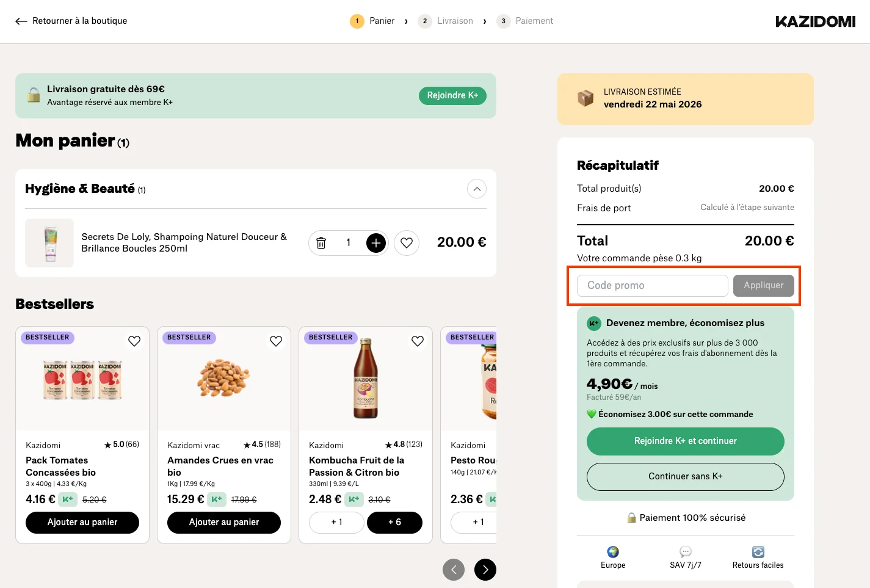Add six Kombucha with +6 button

click(x=395, y=523)
